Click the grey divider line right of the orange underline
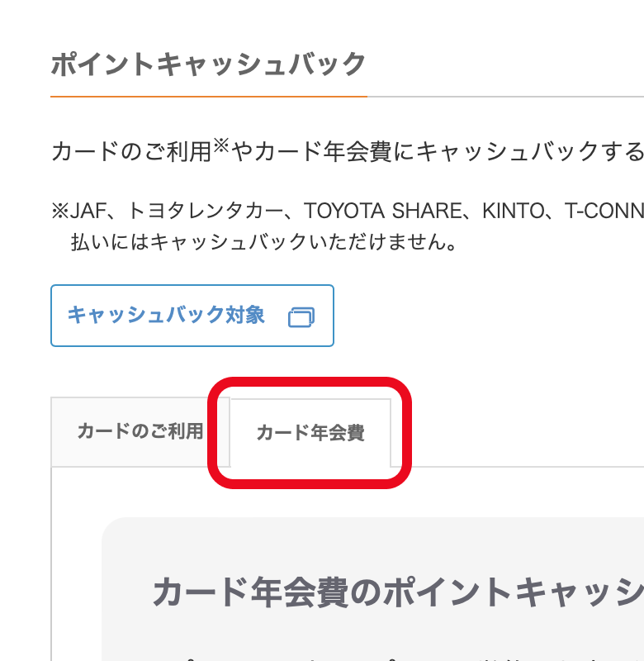 point(504,97)
